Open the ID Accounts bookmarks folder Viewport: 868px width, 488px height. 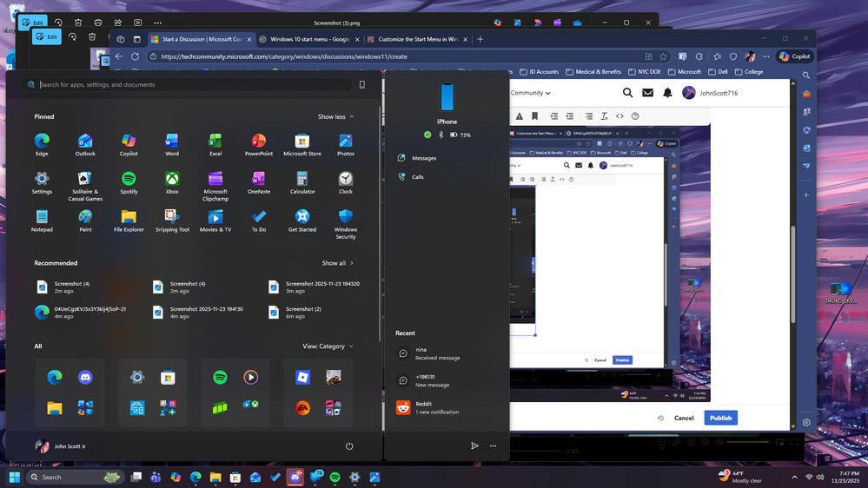pyautogui.click(x=539, y=72)
